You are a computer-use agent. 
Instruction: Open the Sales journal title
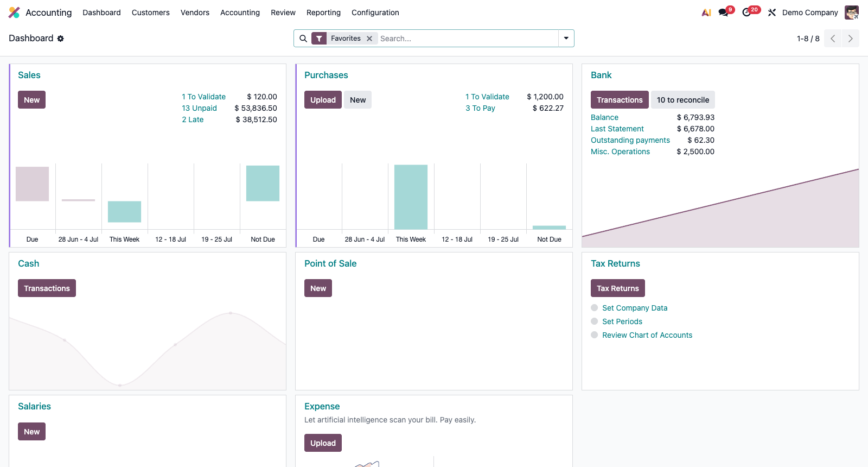pos(29,75)
